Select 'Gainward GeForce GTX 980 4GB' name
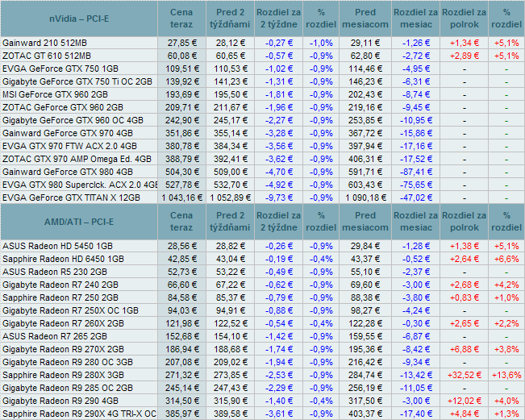Image resolution: width=525 pixels, height=420 pixels. pyautogui.click(x=68, y=172)
